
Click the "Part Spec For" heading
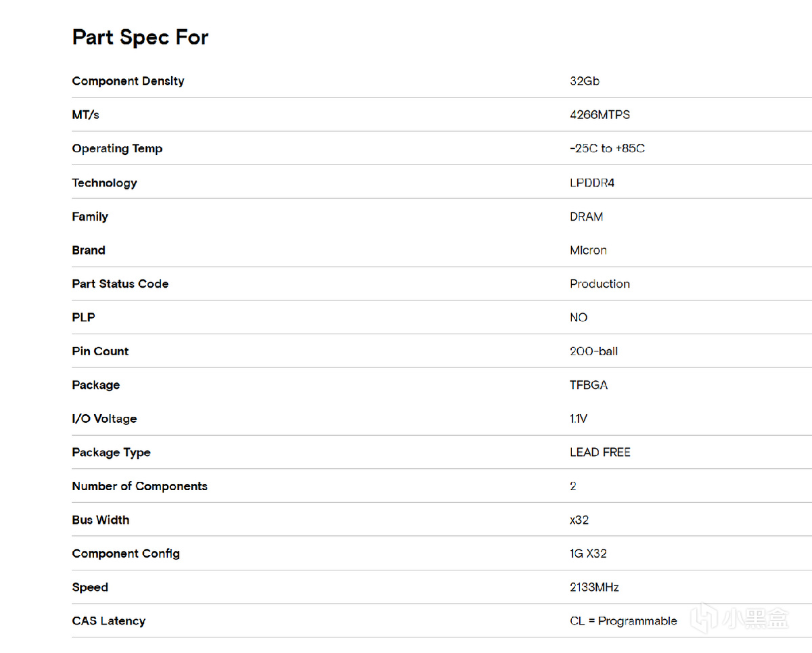click(x=140, y=37)
